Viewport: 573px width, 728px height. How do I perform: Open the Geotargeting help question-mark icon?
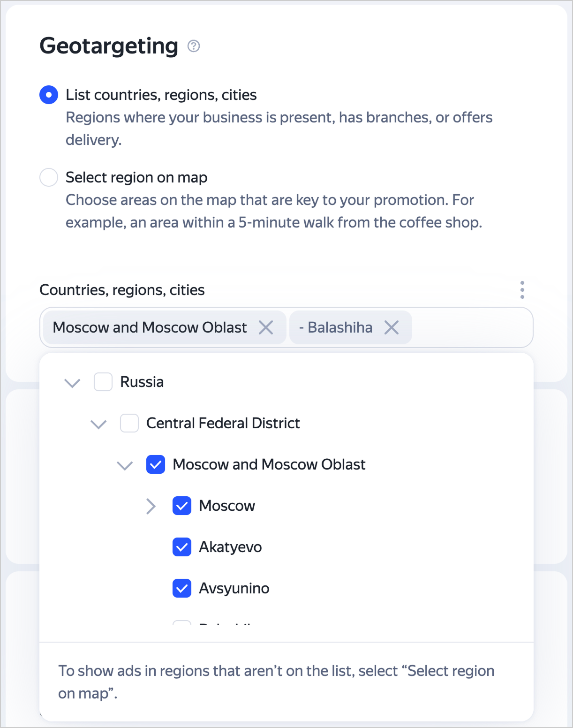point(194,46)
